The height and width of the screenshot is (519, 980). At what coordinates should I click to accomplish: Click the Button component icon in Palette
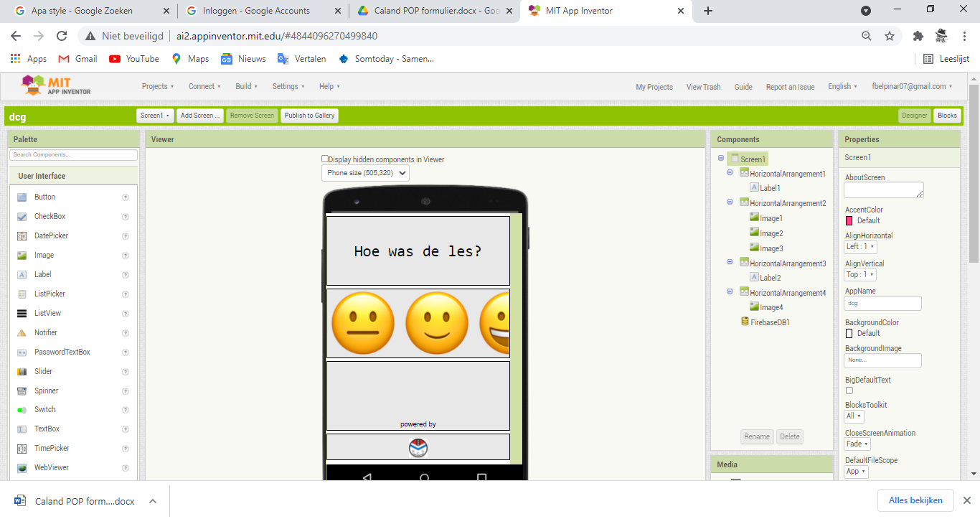point(22,197)
